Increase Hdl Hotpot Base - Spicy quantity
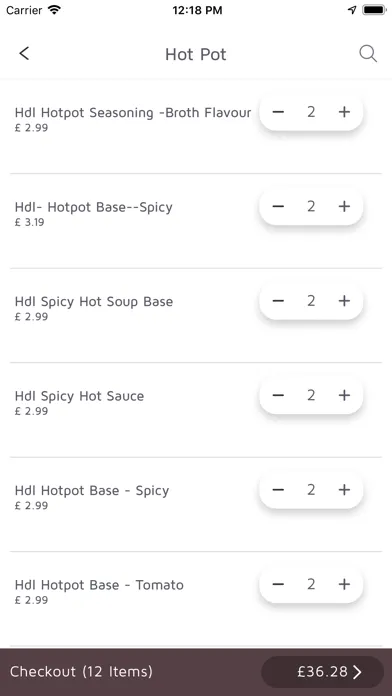392x696 pixels. pos(344,490)
